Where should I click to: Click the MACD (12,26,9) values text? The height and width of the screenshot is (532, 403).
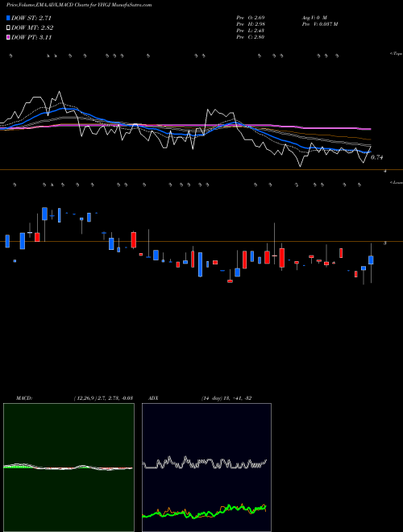(103, 397)
